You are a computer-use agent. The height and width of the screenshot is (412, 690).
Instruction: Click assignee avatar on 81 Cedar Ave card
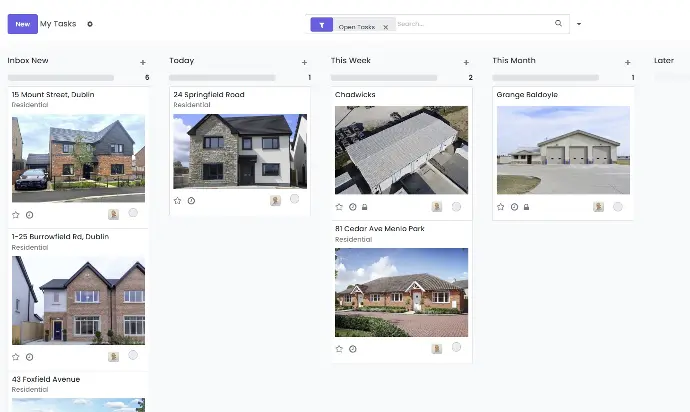click(437, 349)
